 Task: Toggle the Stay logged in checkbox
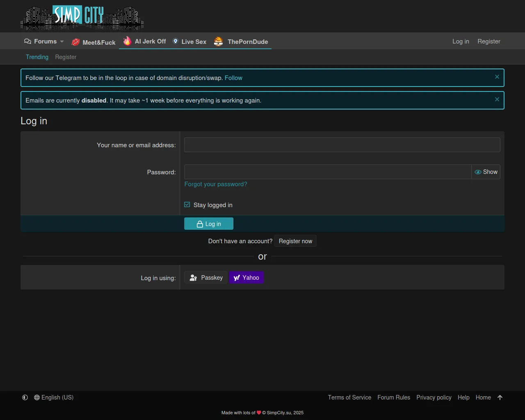(187, 205)
